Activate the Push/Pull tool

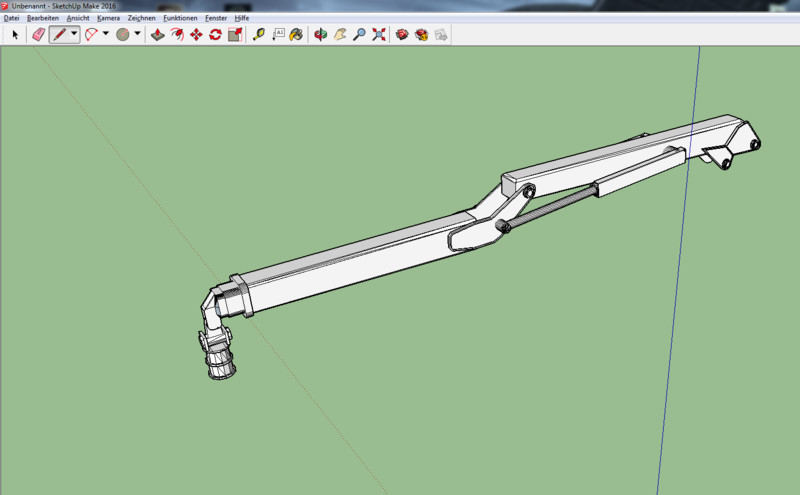157,34
